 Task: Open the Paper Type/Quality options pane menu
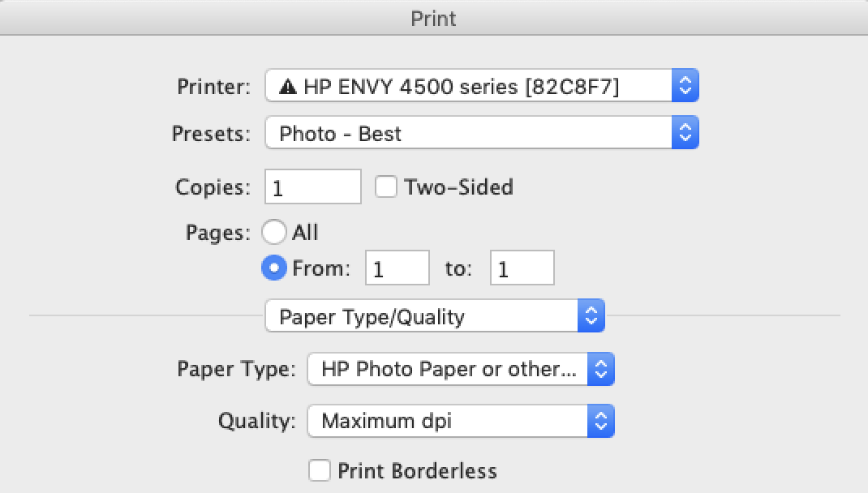pyautogui.click(x=422, y=316)
